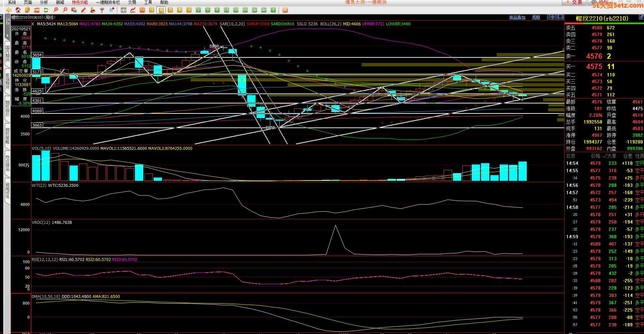This screenshot has width=644, height=334.
Task: Switch to the time-sharing chart icon
Action: 133,10
